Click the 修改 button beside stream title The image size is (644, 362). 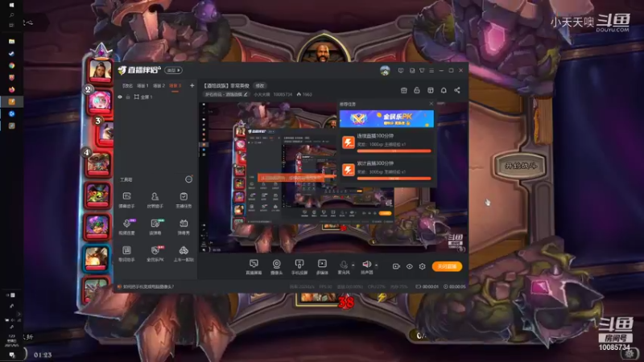click(260, 86)
